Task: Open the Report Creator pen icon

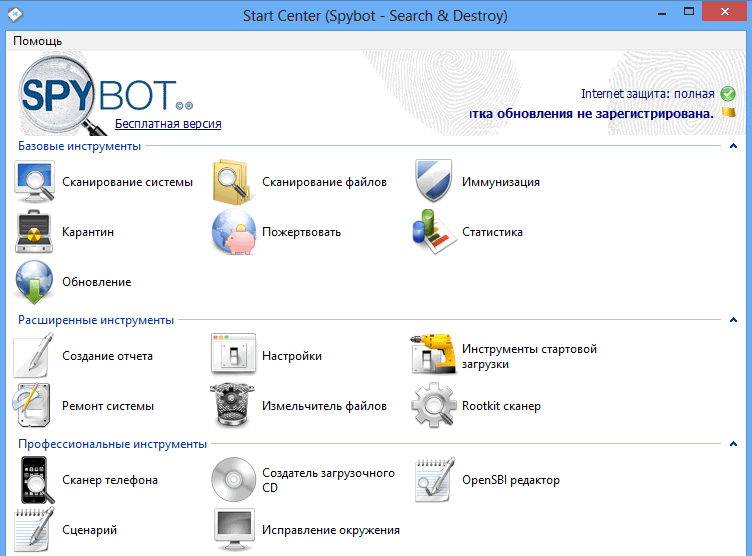Action: point(34,355)
